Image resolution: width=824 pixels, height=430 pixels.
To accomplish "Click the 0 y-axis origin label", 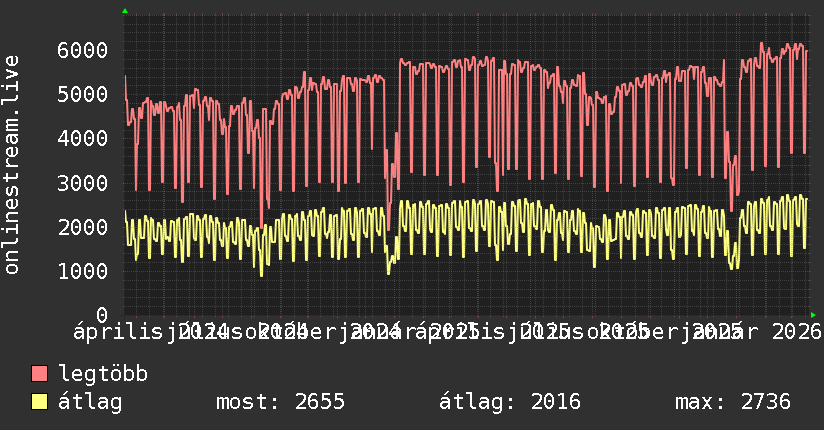I will [101, 315].
